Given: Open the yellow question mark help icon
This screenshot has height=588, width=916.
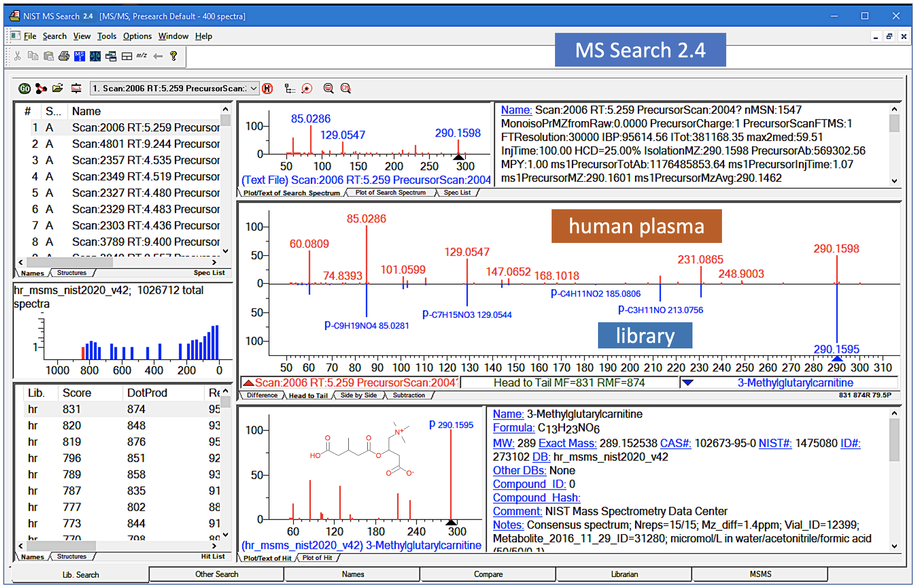Looking at the screenshot, I should coord(173,56).
